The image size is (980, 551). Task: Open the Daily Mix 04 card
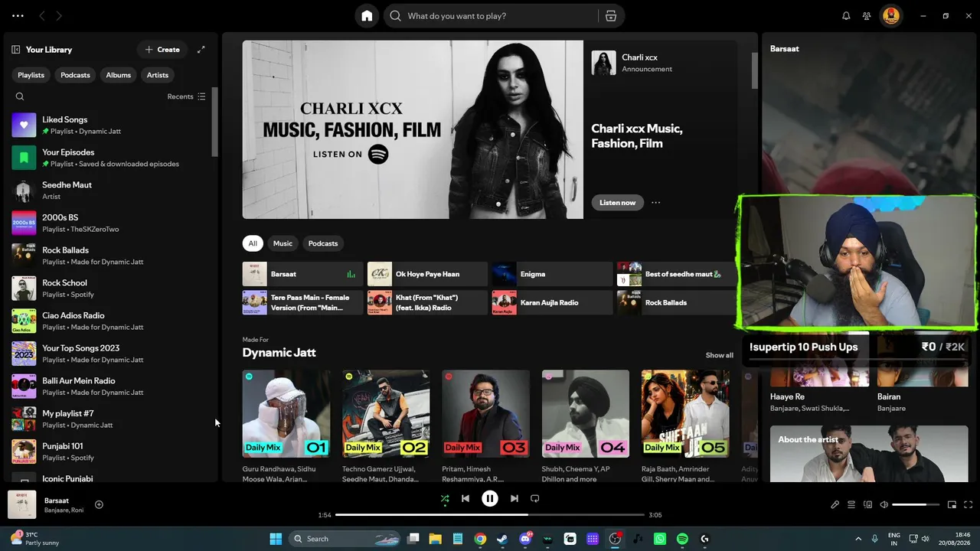(586, 426)
